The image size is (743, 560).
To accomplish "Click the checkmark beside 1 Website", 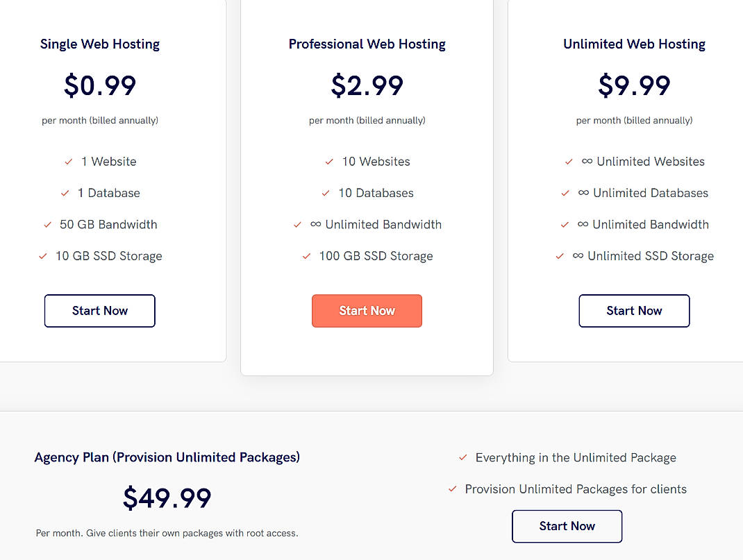I will [x=68, y=161].
